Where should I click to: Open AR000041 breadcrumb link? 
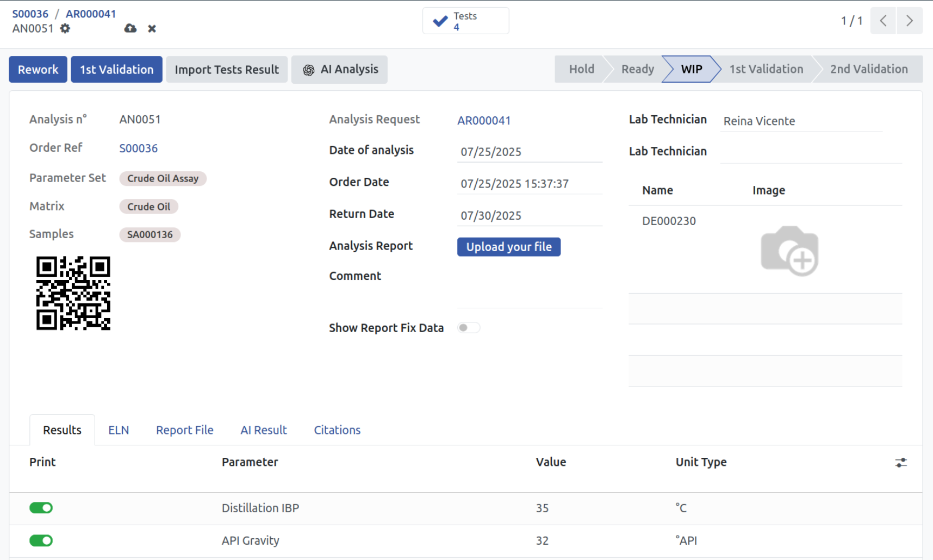91,14
